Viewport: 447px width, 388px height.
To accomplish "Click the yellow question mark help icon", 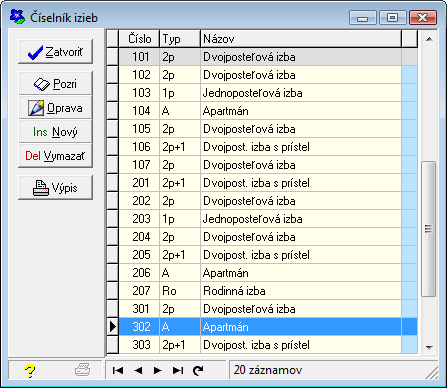I will click(x=29, y=370).
